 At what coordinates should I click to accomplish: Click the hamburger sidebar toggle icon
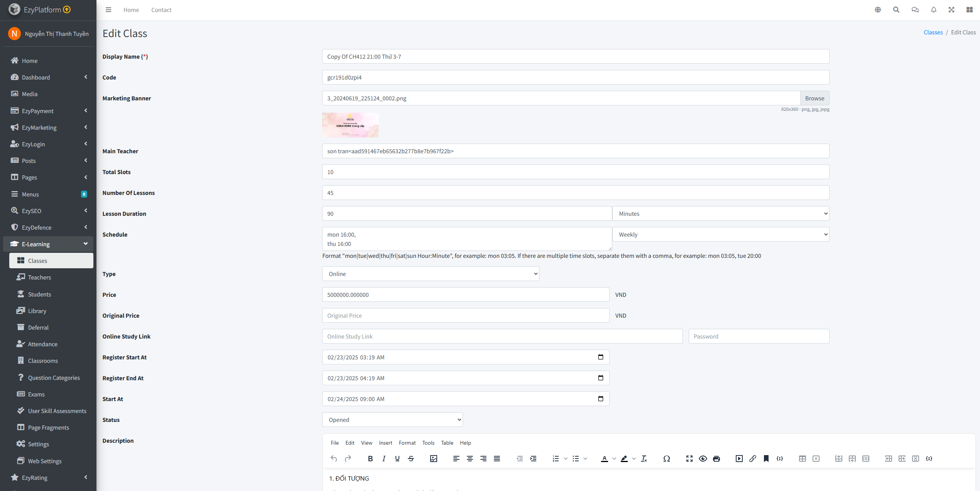tap(108, 10)
